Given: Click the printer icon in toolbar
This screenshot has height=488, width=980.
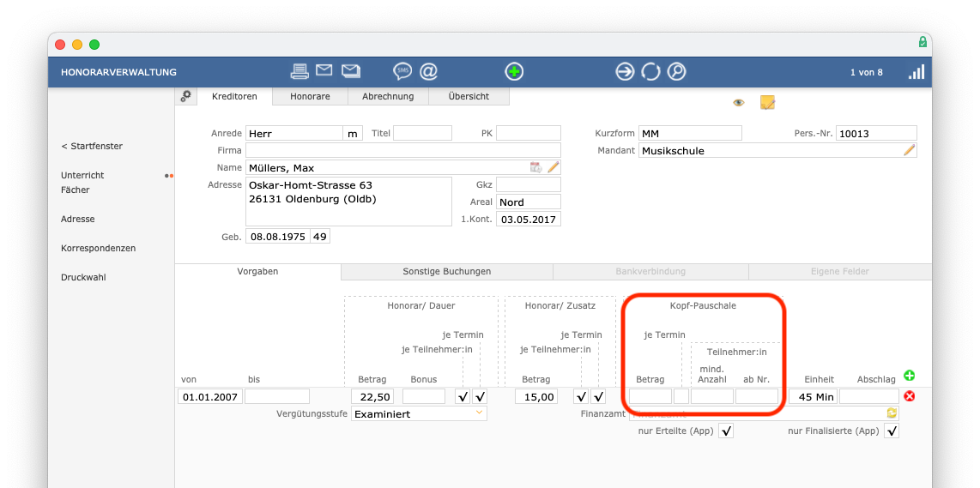Looking at the screenshot, I should pyautogui.click(x=299, y=71).
